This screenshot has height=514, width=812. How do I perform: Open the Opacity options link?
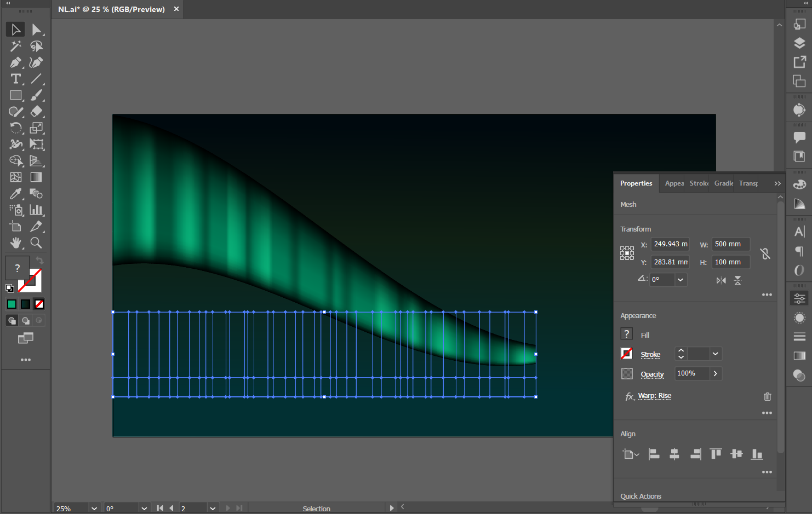(652, 374)
